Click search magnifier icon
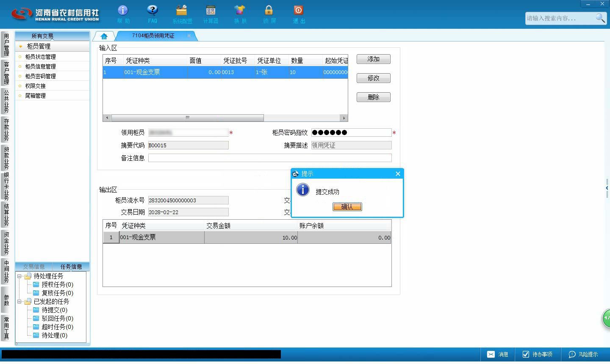The width and height of the screenshot is (610, 364). 600,18
